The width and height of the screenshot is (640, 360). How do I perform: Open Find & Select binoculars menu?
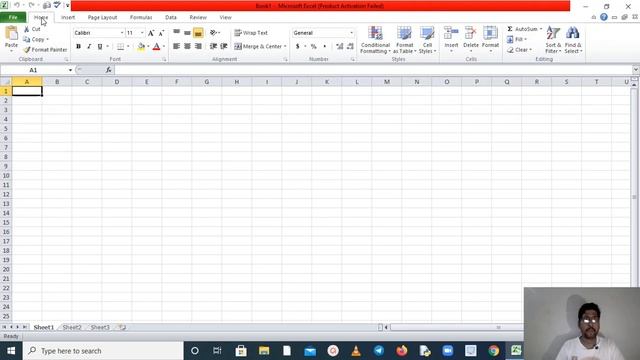tap(573, 40)
